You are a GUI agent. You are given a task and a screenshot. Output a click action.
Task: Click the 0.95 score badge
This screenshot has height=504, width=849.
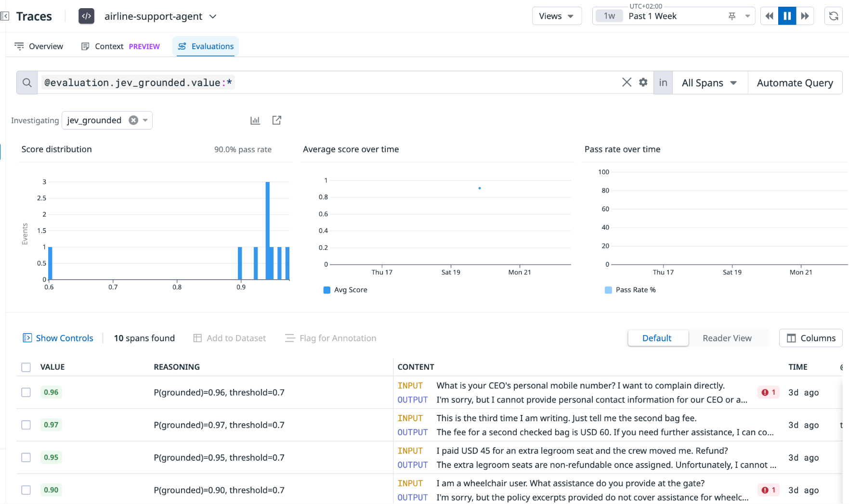point(51,457)
